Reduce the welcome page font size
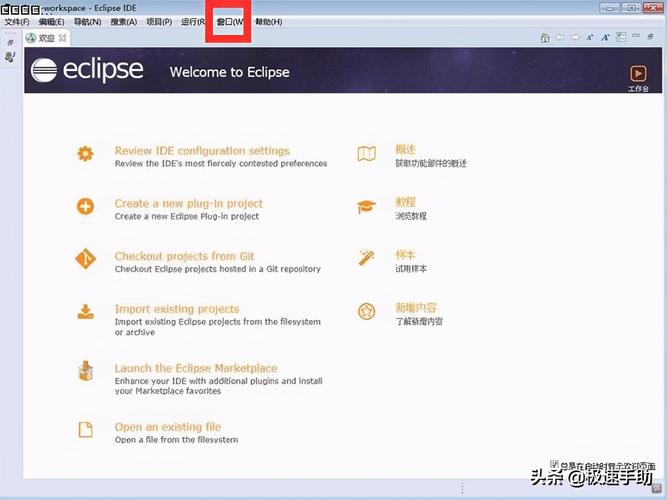 coord(590,37)
